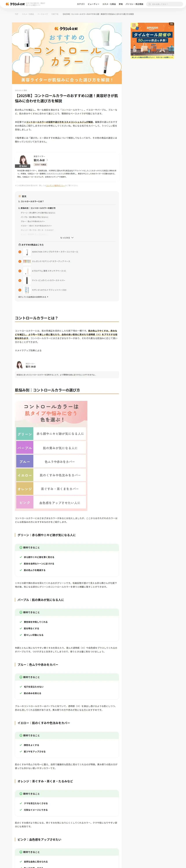Click the orange オレンジ swatch in the color chart
Screen dimensions: 186x868
click(x=25, y=489)
